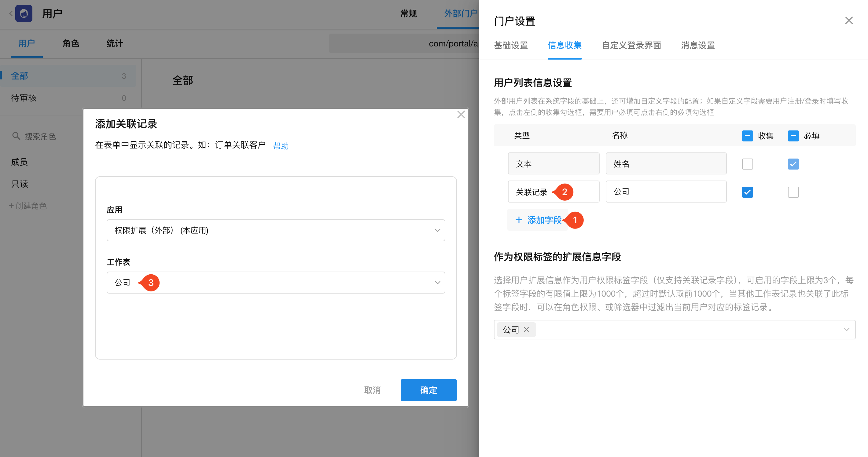Viewport: 868px width, 457px height.
Task: Open the 帮助 link
Action: click(x=280, y=146)
